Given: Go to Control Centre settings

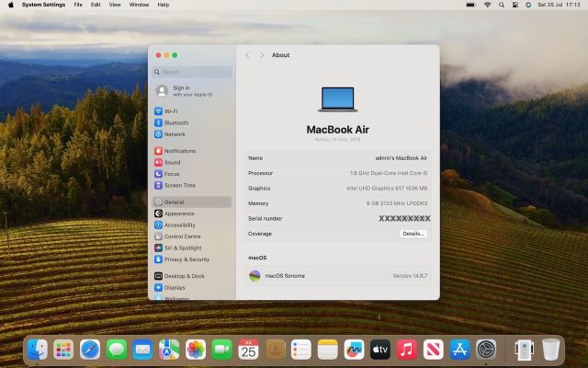Looking at the screenshot, I should (177, 236).
